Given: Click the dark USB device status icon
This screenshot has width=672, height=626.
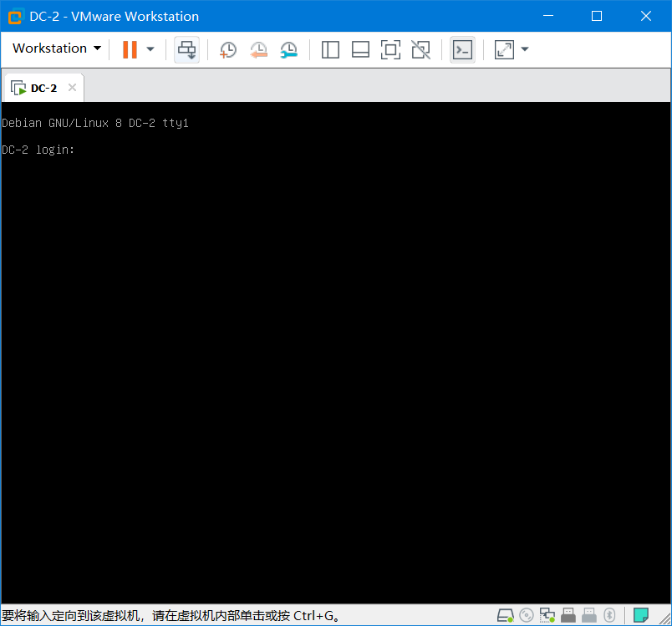Looking at the screenshot, I should pos(568,616).
